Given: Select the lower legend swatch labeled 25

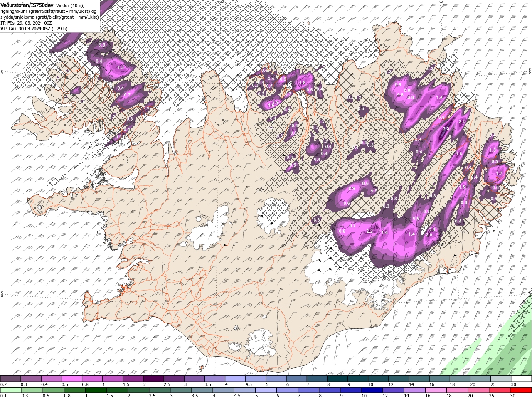Looking at the screenshot, I should point(500,390).
